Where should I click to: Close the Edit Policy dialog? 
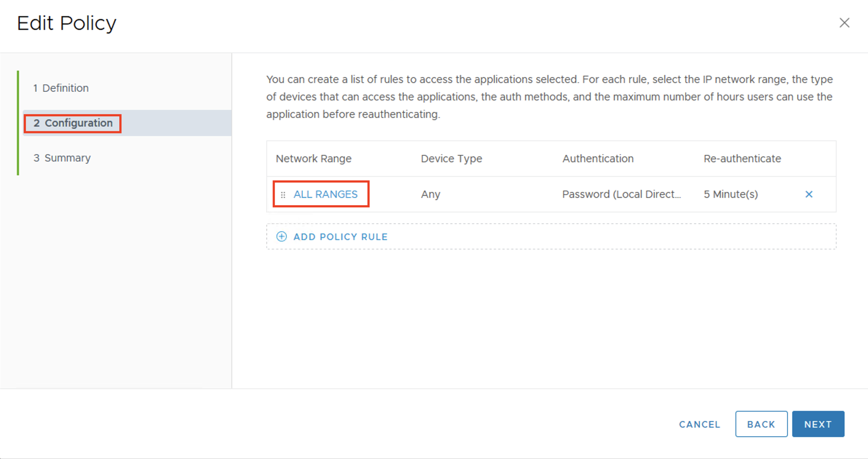coord(844,23)
